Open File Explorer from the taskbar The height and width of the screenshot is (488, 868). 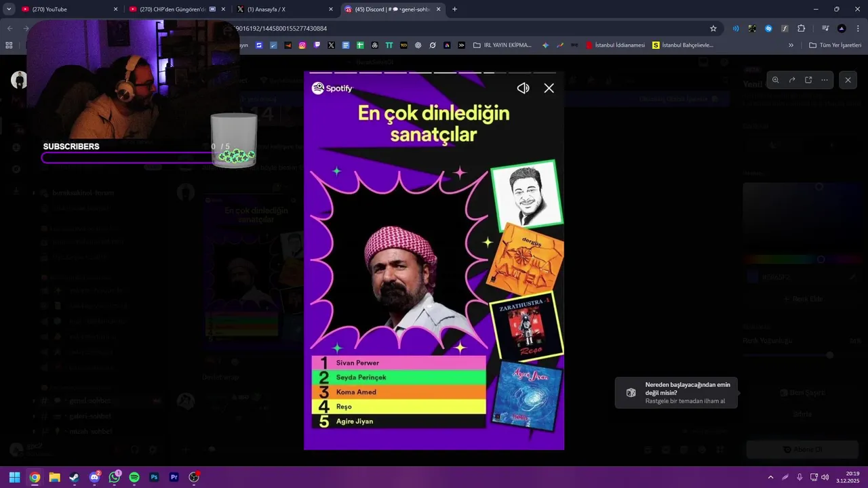coord(54,477)
